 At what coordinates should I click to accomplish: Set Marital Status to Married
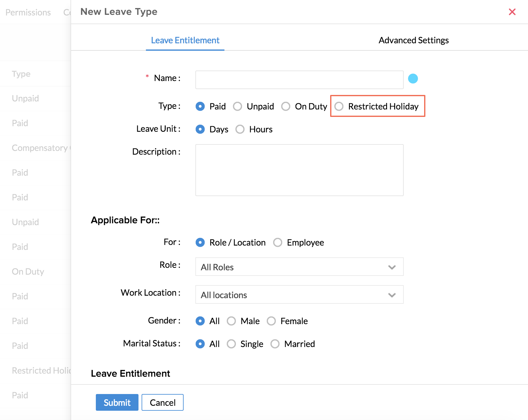click(x=275, y=344)
